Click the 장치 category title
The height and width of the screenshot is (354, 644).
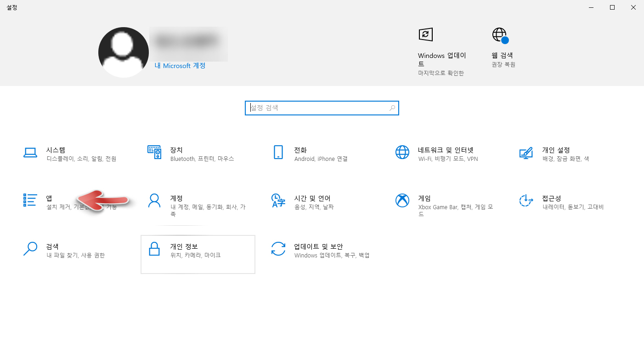pos(176,150)
